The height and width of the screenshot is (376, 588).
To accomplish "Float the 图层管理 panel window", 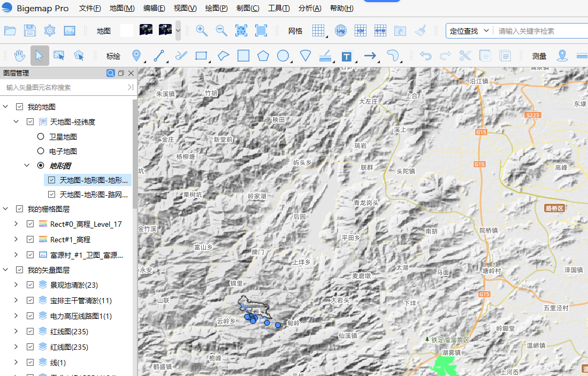I will [121, 73].
